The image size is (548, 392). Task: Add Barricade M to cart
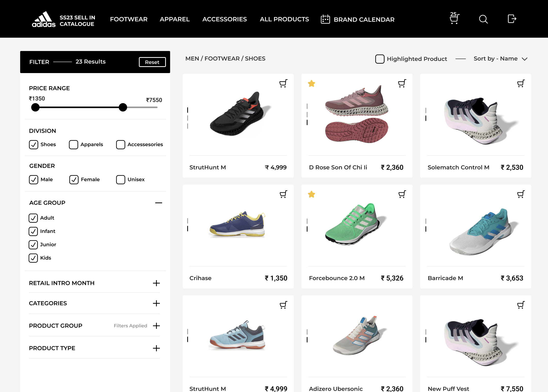[x=521, y=194]
